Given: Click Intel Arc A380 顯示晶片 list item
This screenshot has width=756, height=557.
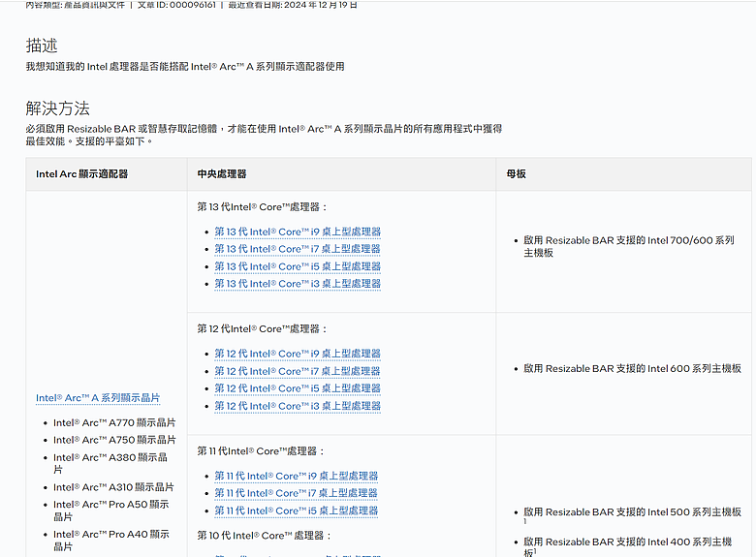Looking at the screenshot, I should (x=110, y=464).
